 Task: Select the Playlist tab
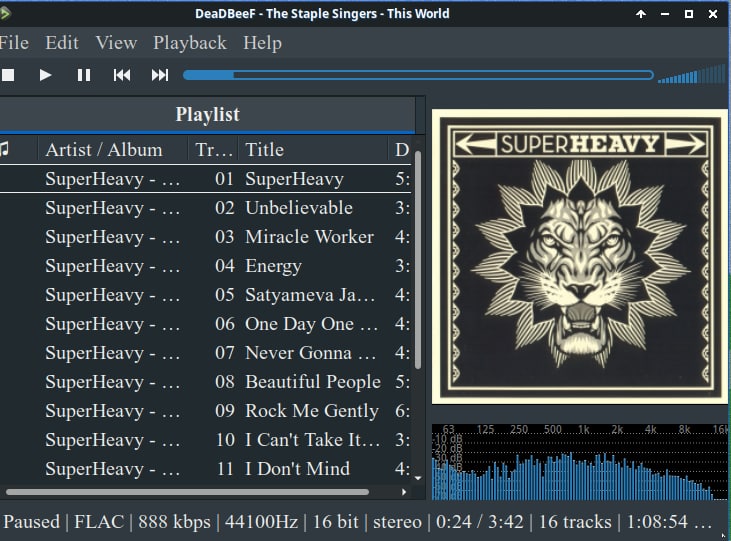pyautogui.click(x=207, y=114)
